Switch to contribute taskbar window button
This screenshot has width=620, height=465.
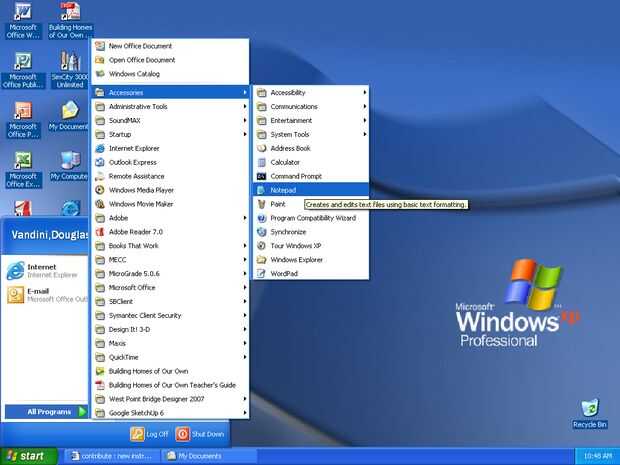coord(112,456)
